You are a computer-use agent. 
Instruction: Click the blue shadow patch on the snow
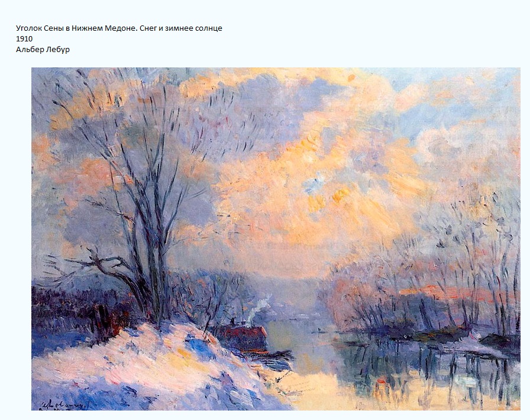(x=199, y=348)
